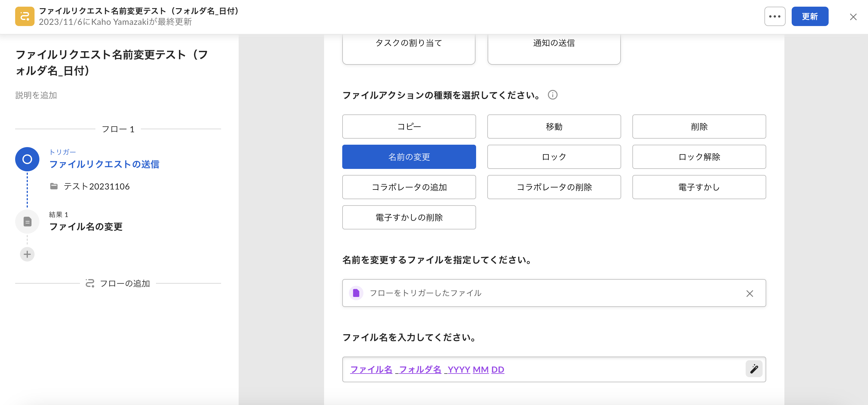This screenshot has height=405, width=868.
Task: Select the ロック file action
Action: click(554, 157)
